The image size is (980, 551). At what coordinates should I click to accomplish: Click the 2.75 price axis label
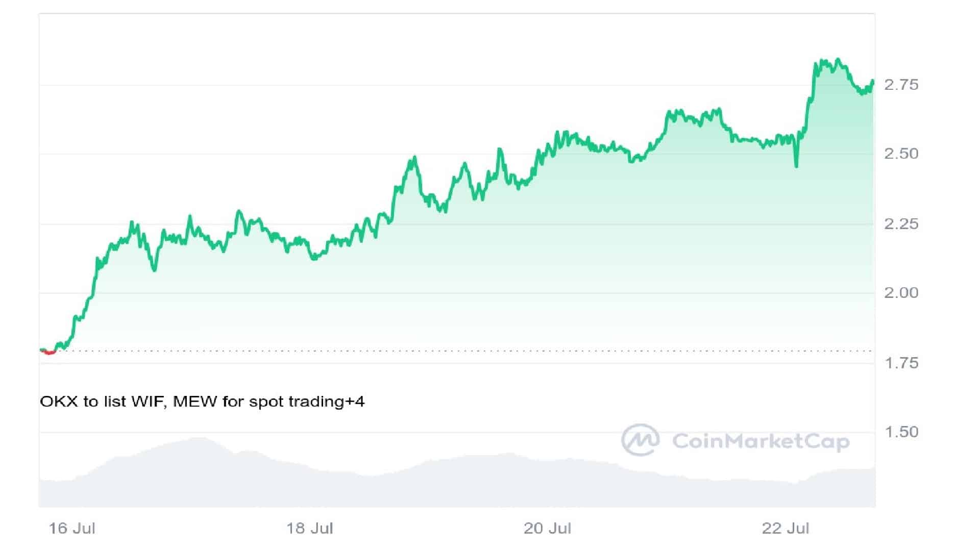pyautogui.click(x=901, y=85)
